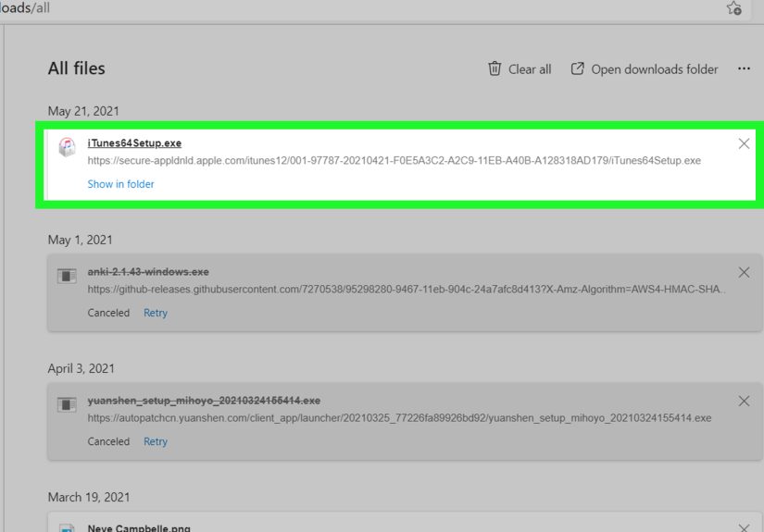Click the April 3, 2021 date heading

point(81,368)
